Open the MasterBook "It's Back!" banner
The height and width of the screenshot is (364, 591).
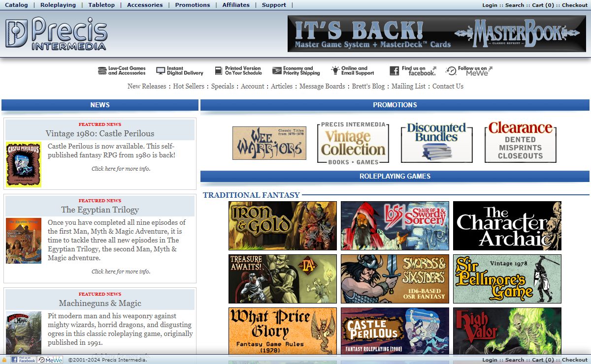point(437,33)
